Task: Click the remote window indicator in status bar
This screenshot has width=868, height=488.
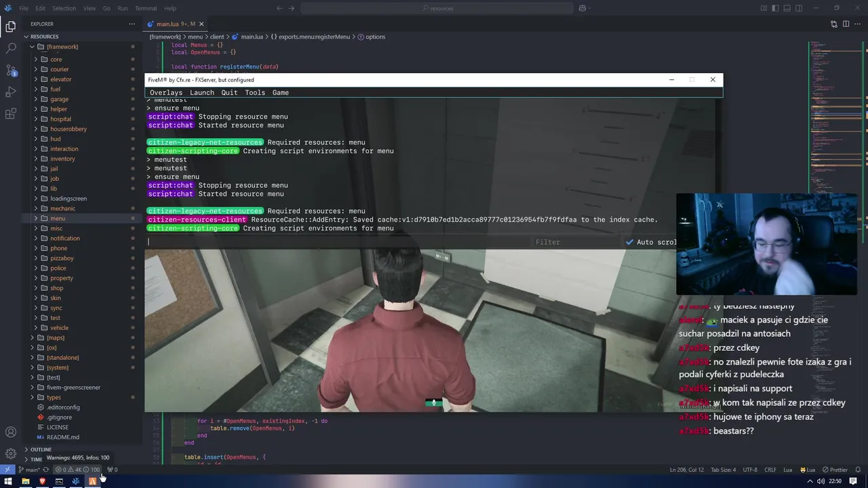Action: [7, 470]
